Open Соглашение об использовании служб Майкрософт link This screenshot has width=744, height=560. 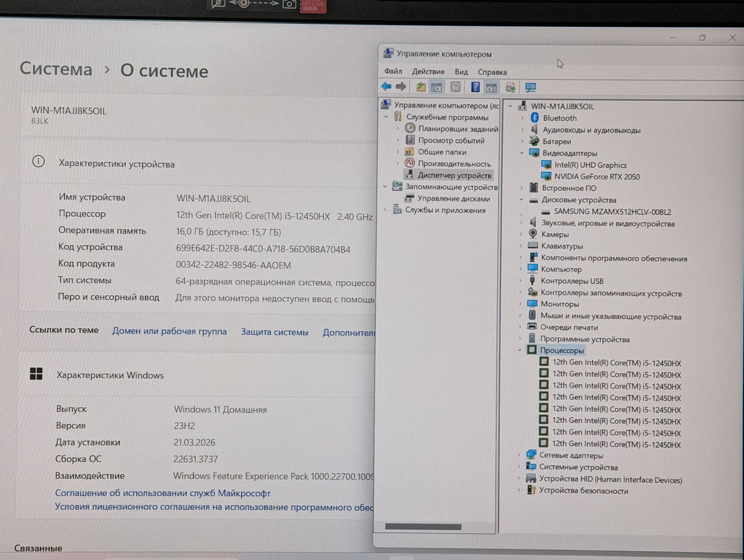coord(163,493)
